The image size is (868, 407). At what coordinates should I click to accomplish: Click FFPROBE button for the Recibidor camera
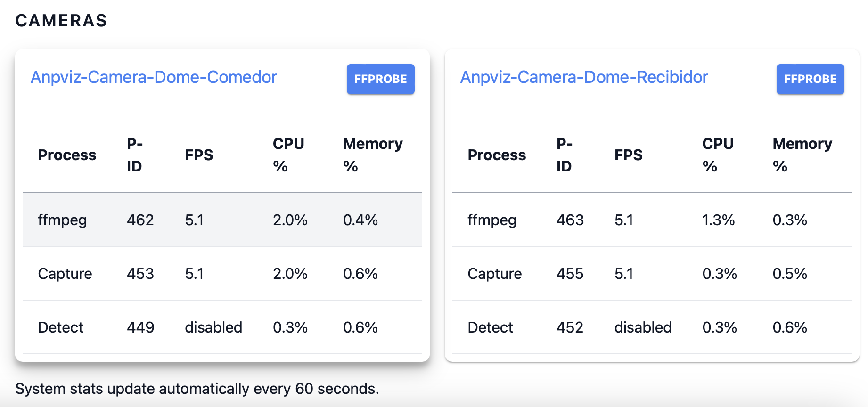tap(810, 79)
